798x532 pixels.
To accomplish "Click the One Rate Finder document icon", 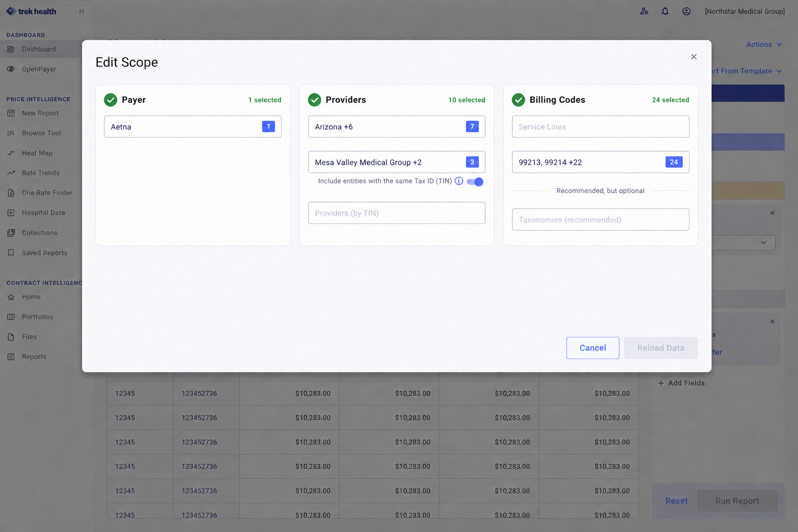I will (11, 193).
